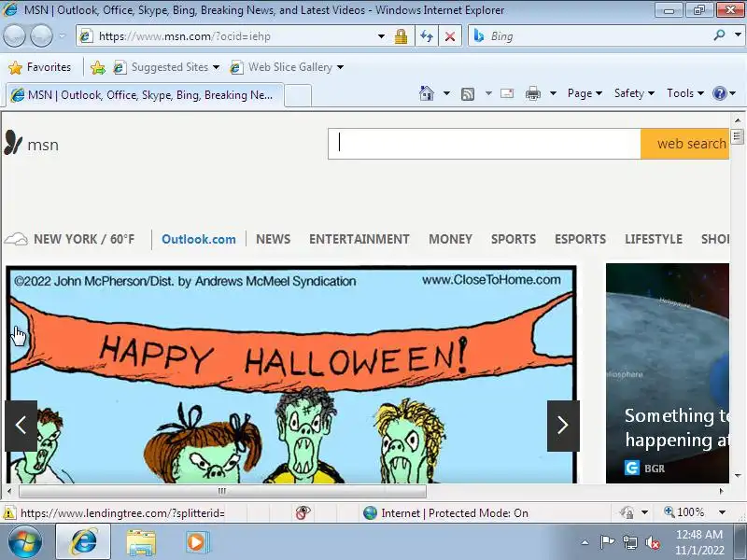Click the 100% zoom level button
747x560 pixels.
pos(684,512)
